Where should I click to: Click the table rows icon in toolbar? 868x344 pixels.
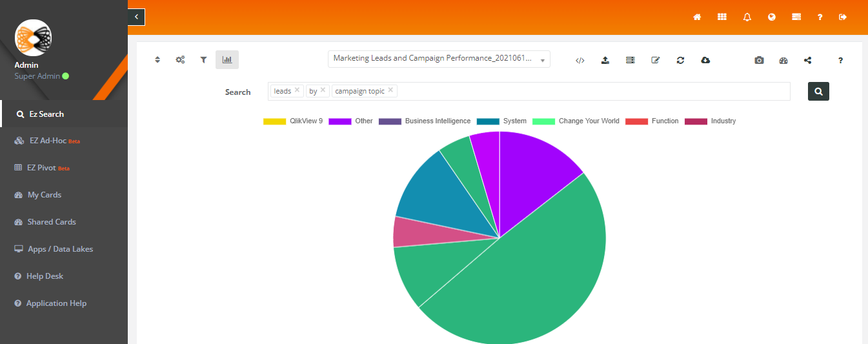[x=631, y=60]
